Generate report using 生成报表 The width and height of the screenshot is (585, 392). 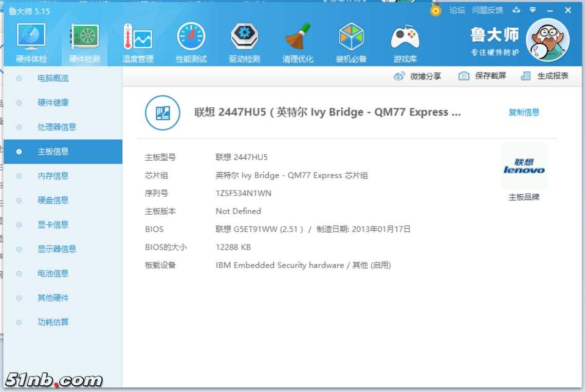[x=545, y=76]
